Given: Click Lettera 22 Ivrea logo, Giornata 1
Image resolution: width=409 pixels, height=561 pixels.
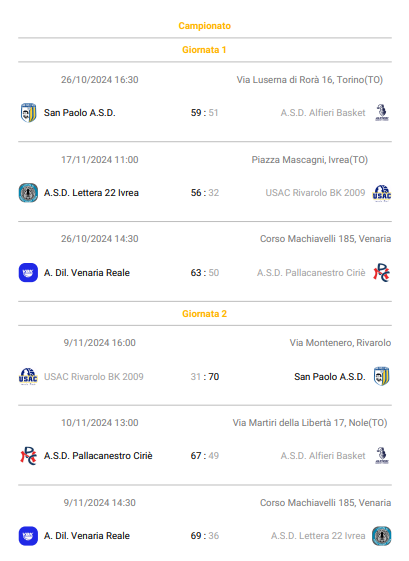Looking at the screenshot, I should point(28,193).
